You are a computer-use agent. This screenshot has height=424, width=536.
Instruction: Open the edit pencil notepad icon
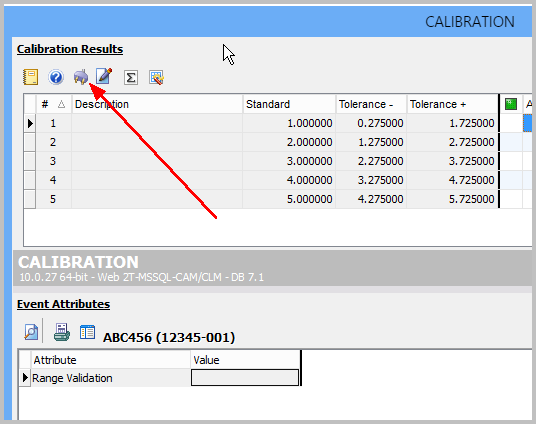(x=104, y=76)
